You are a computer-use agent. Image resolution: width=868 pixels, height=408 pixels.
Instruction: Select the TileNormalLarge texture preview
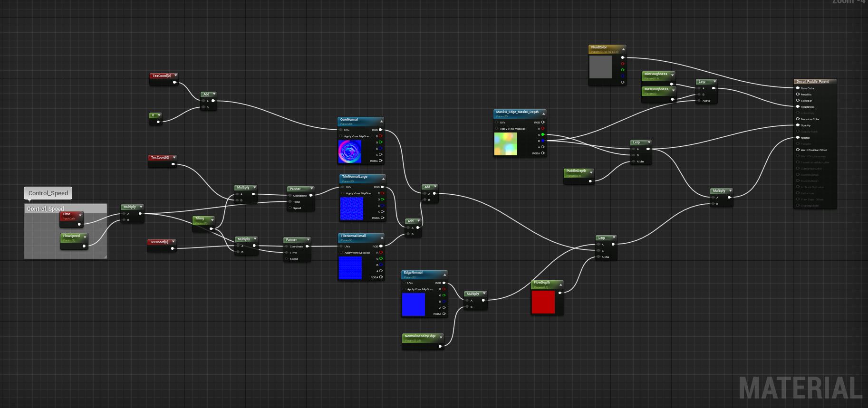(352, 209)
